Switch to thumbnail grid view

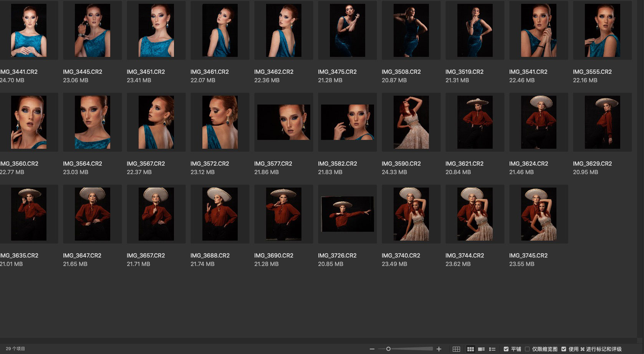pos(470,349)
